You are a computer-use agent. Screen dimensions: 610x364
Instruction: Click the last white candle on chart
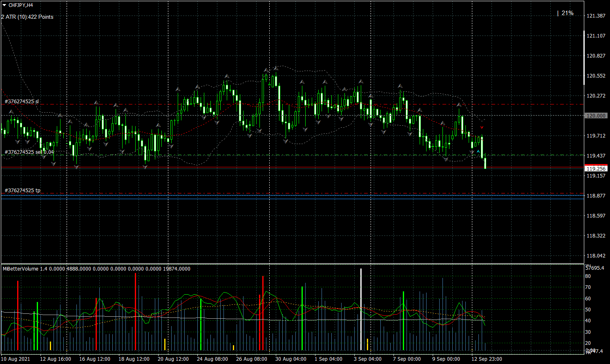[485, 163]
